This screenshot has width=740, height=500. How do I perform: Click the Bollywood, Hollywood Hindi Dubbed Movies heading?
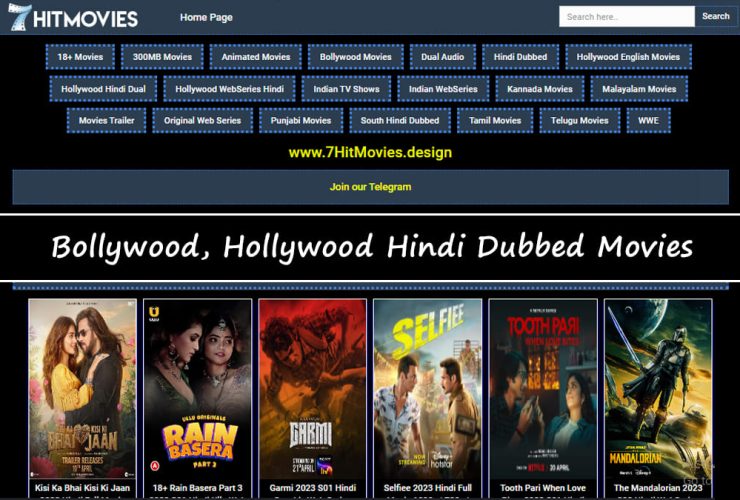coord(372,247)
